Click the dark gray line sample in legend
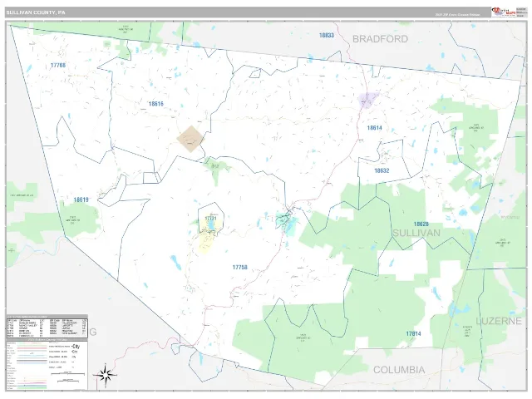Screen dimensions: 532x399 pyautogui.click(x=32, y=360)
